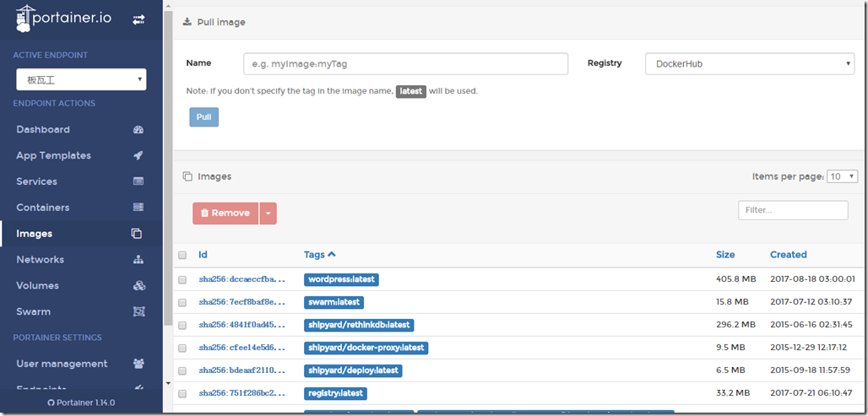868x416 pixels.
Task: Open Swarm in sidebar
Action: pos(81,311)
